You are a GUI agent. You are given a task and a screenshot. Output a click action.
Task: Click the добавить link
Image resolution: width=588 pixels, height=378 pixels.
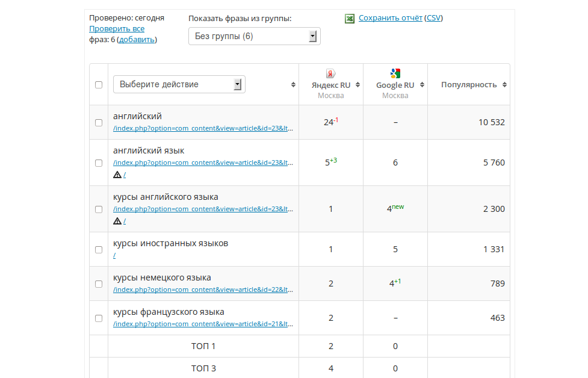[137, 39]
